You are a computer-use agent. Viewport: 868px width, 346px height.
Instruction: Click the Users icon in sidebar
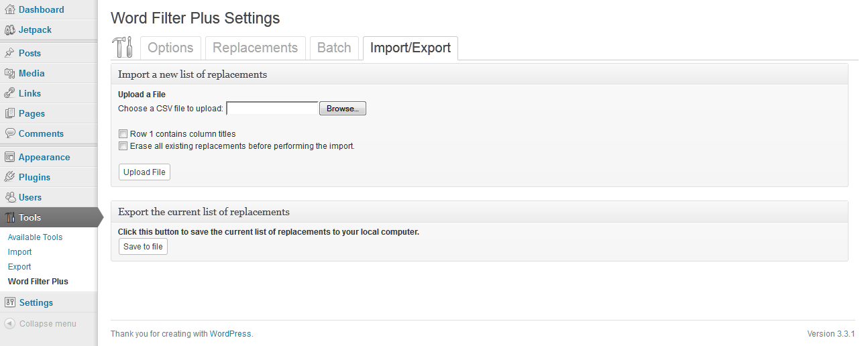tap(9, 197)
